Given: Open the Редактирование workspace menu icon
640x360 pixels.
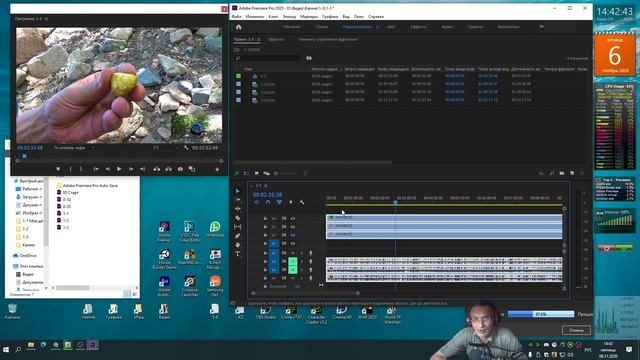Looking at the screenshot, I should [x=378, y=27].
